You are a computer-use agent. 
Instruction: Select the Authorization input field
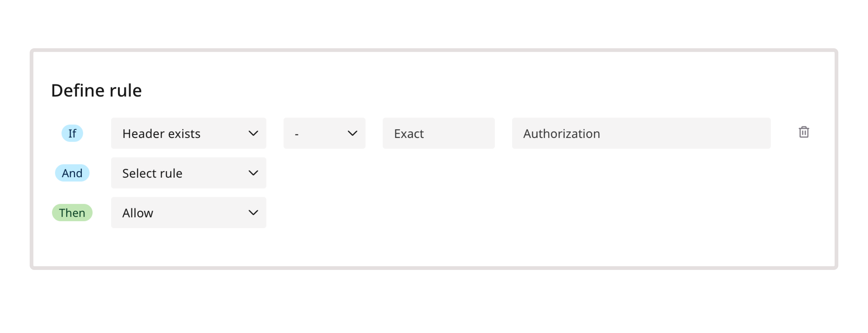640,133
